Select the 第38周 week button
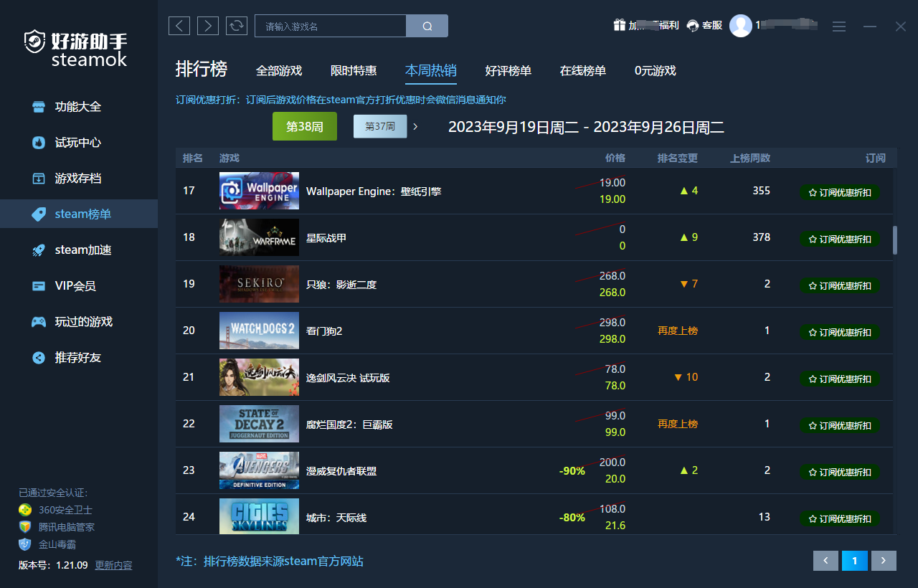Screen dimensions: 918x588 pos(305,126)
